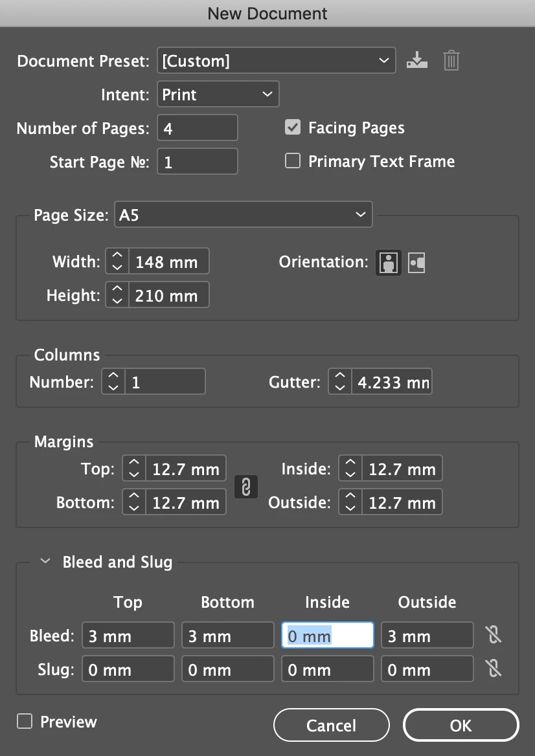Viewport: 535px width, 756px height.
Task: Enable the Preview checkbox
Action: (x=25, y=722)
